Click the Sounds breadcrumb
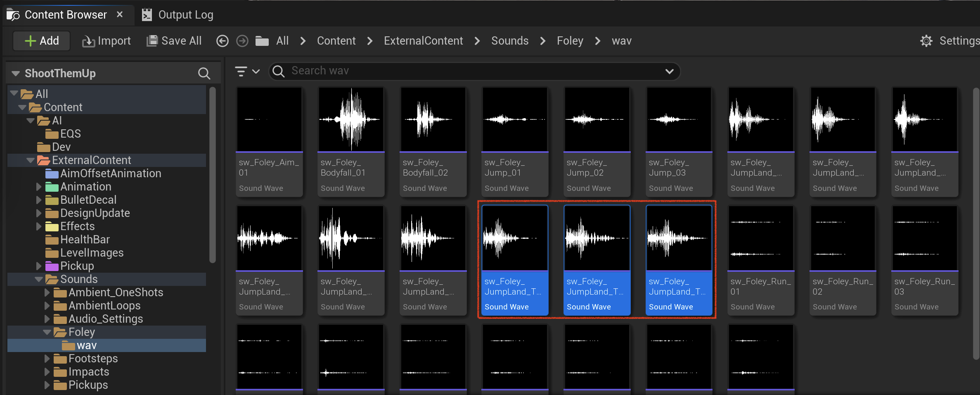980x395 pixels. point(510,41)
